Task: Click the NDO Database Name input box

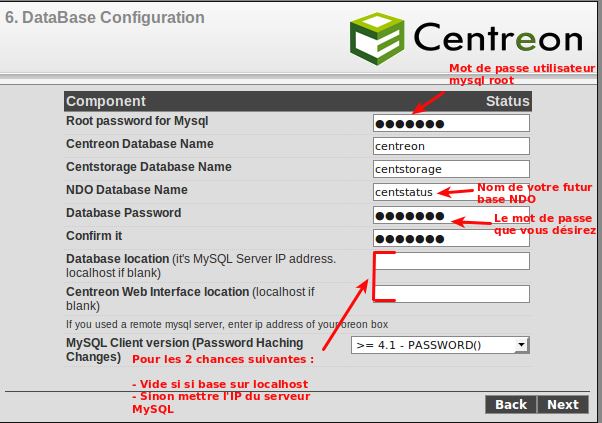Action: tap(403, 192)
